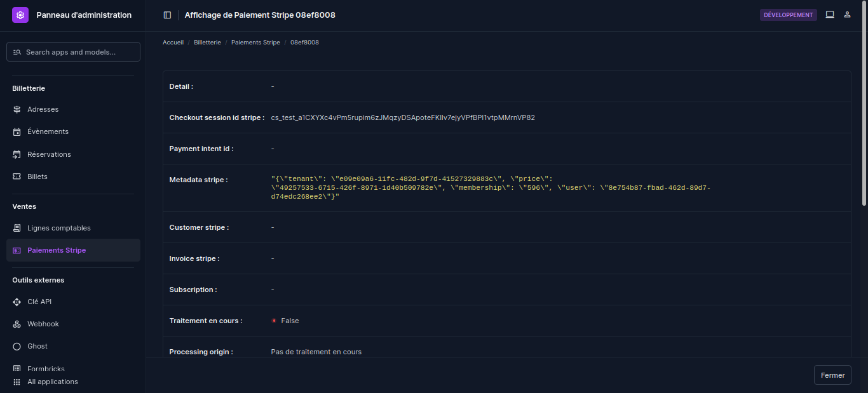Click the Billetterie section heading
Screen dimensions: 868x393
[29, 88]
